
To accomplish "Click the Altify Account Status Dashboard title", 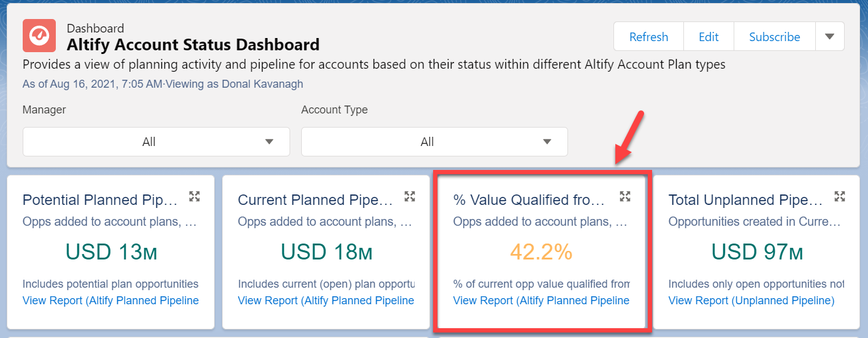I will pos(193,45).
